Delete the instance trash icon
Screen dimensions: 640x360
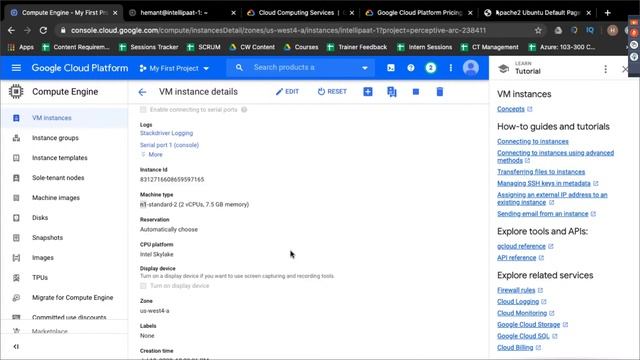[x=440, y=92]
